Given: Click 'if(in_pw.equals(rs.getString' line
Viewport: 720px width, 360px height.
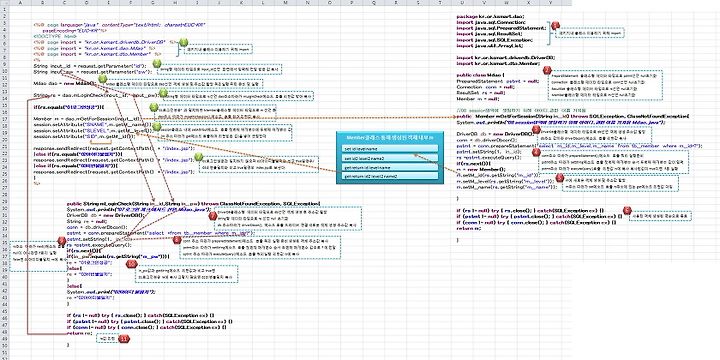Looking at the screenshot, I should (119, 257).
